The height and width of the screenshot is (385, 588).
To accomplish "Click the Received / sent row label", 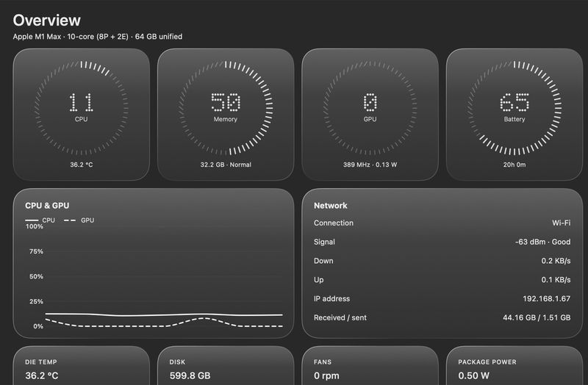I will pyautogui.click(x=340, y=317).
